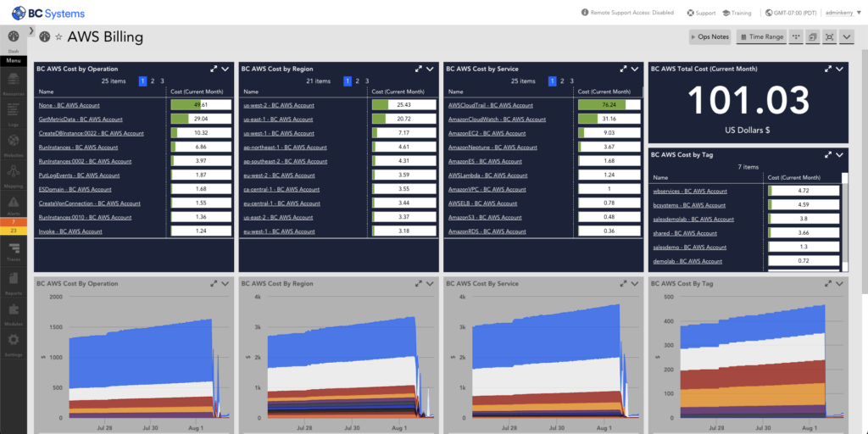Open Cost by Region table widget menu chevron
This screenshot has width=868, height=434.
coord(430,70)
